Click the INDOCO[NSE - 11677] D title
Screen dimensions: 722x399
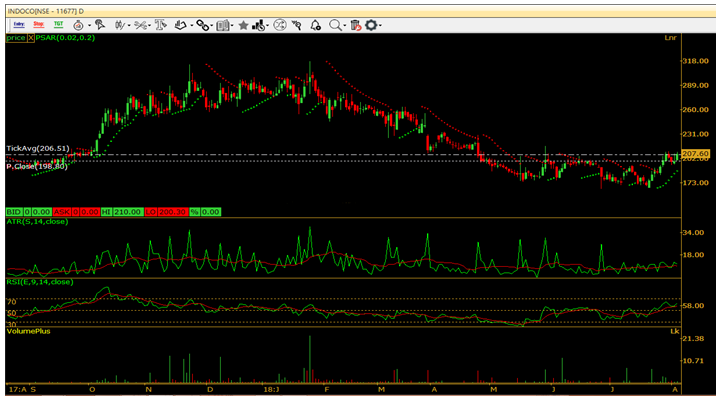(46, 11)
